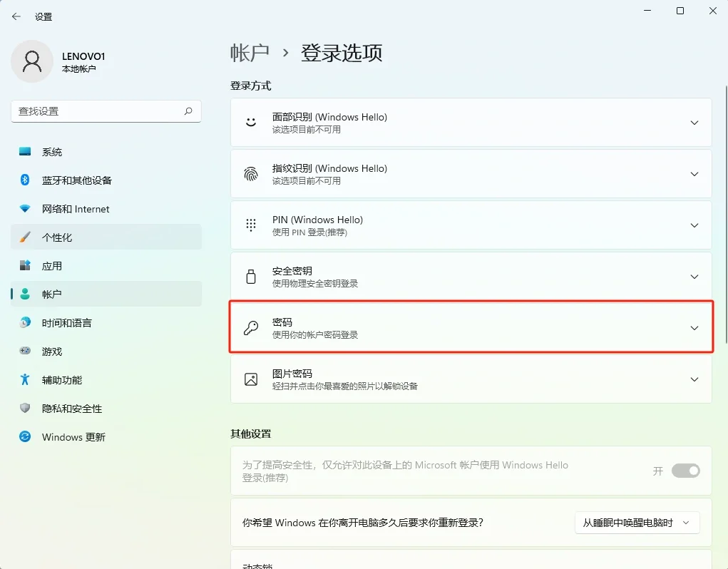Expand the 密码 section
728x569 pixels.
pyautogui.click(x=694, y=327)
